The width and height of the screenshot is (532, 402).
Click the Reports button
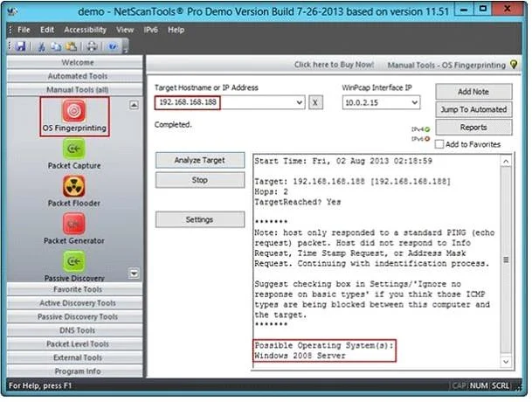click(473, 128)
